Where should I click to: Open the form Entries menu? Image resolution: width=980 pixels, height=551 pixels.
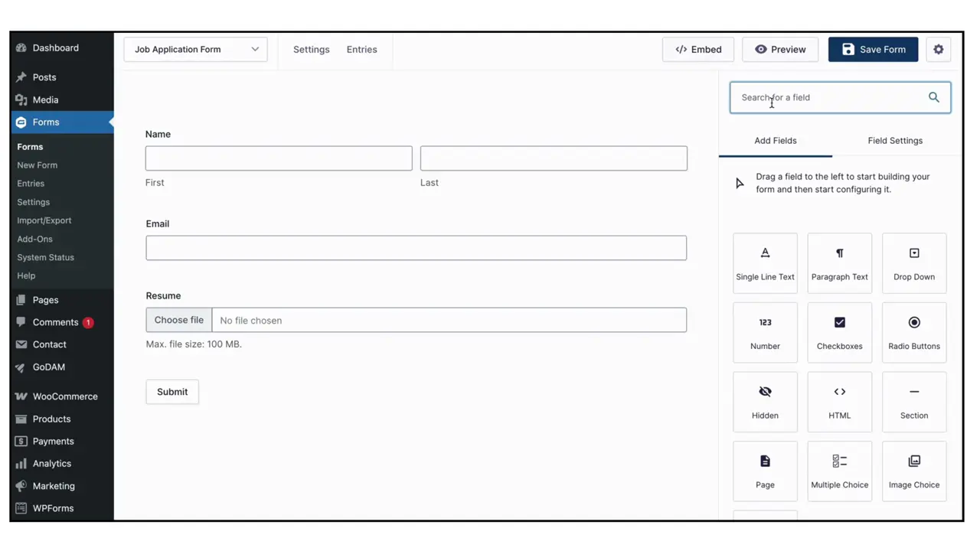click(x=361, y=50)
